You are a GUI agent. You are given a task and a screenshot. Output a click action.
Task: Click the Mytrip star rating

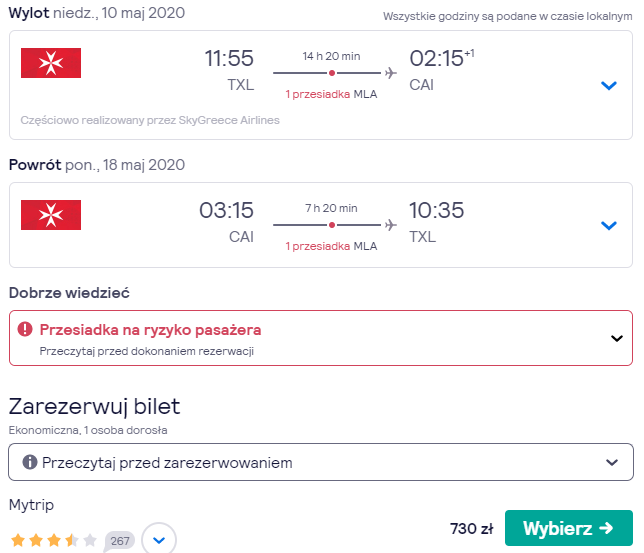tap(53, 540)
